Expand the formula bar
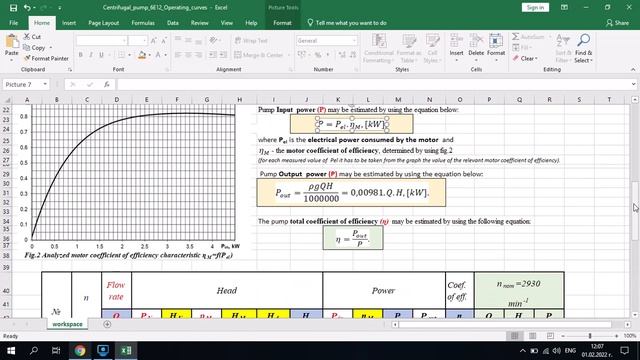 [x=633, y=84]
